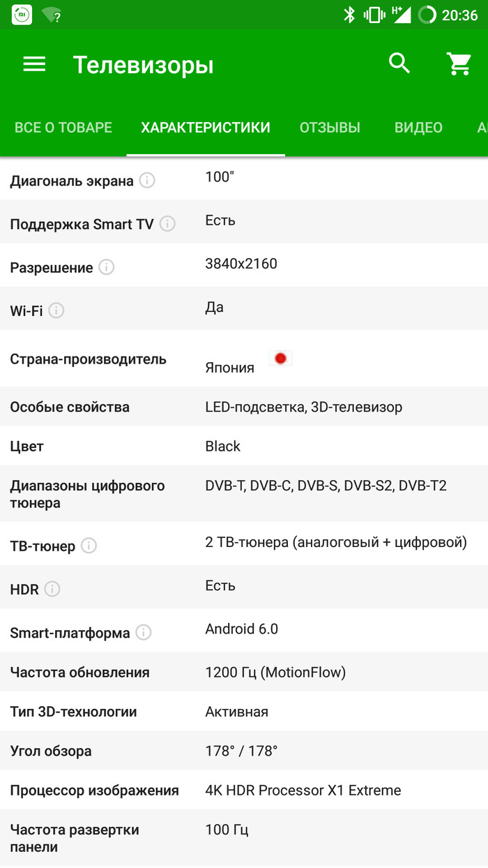Tap the Bluetooth status bar icon
The width and height of the screenshot is (488, 868).
click(x=349, y=15)
